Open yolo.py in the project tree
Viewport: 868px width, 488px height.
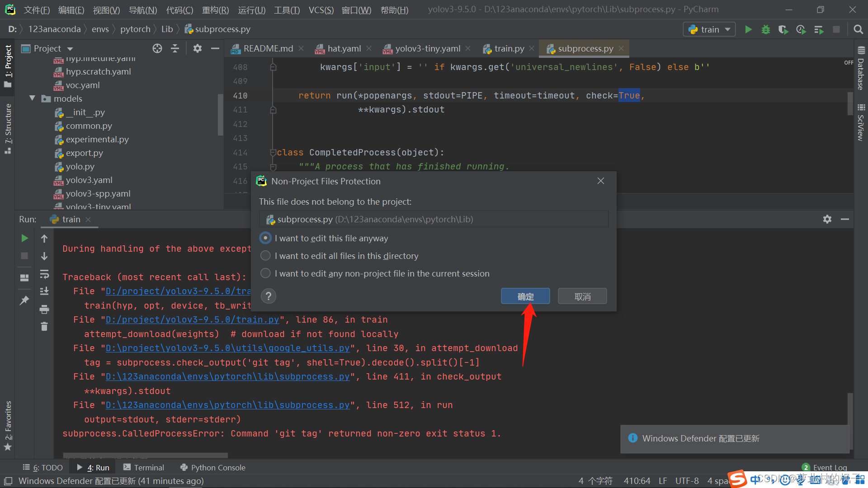[x=80, y=166]
